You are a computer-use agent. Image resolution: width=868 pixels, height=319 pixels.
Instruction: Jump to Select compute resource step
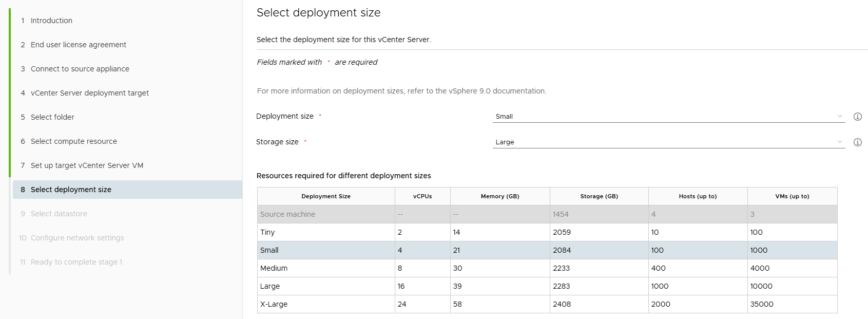point(73,141)
